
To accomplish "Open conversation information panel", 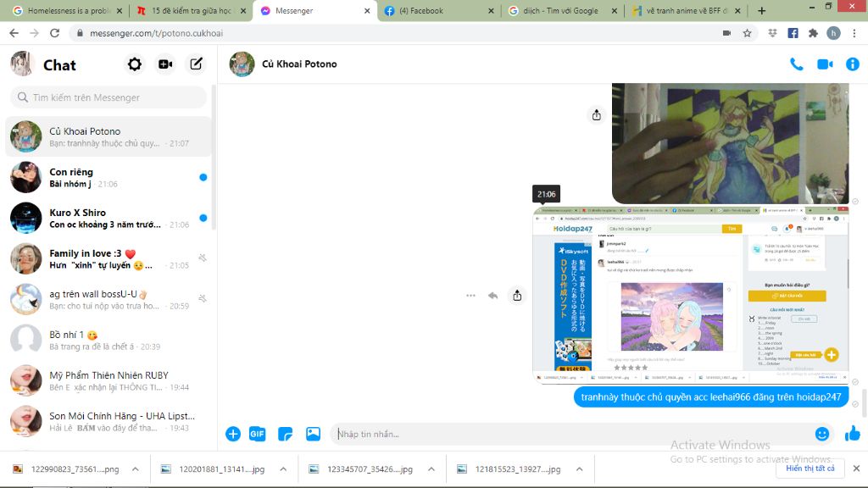I will click(x=853, y=64).
